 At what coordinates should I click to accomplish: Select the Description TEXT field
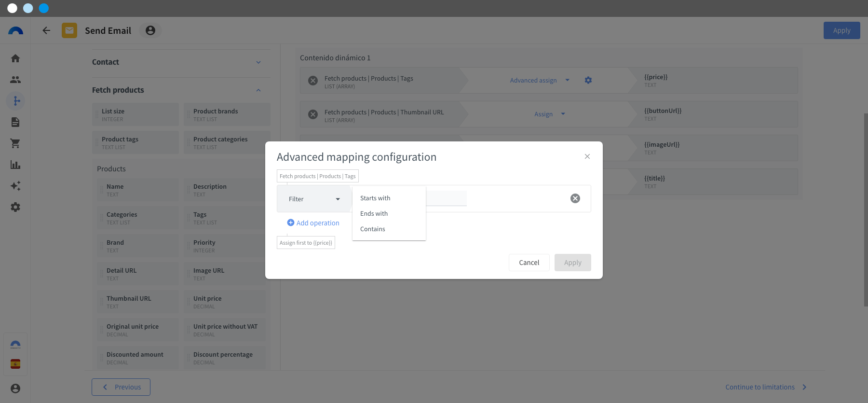coord(225,190)
